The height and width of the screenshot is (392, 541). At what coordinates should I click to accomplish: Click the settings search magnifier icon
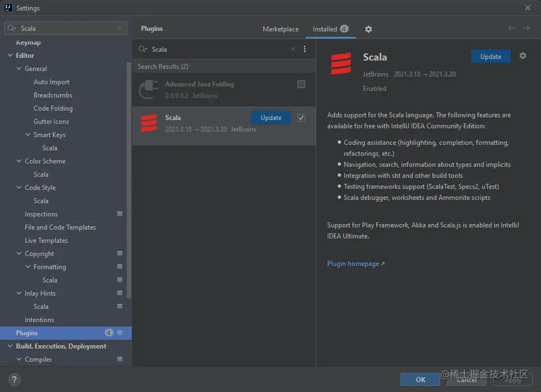pos(12,28)
